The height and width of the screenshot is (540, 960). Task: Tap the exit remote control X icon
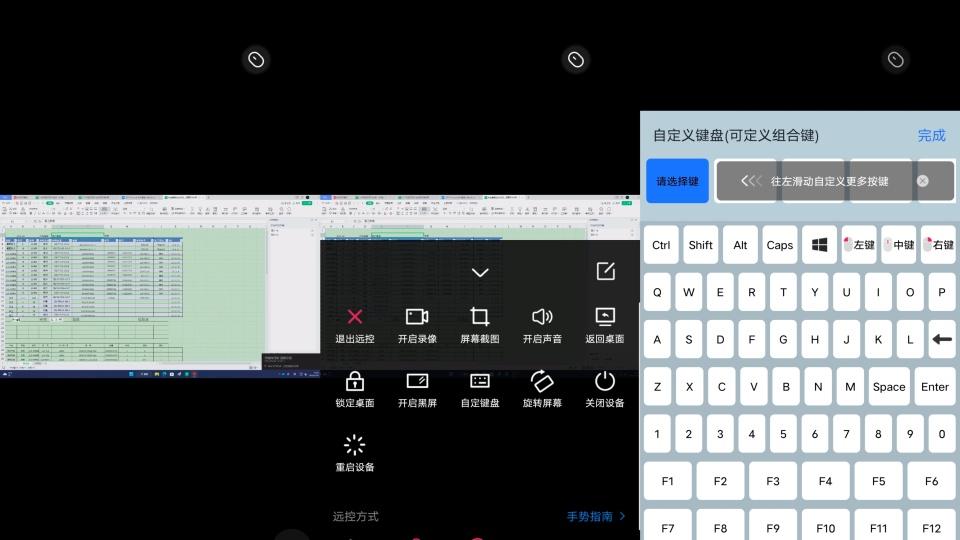(354, 317)
